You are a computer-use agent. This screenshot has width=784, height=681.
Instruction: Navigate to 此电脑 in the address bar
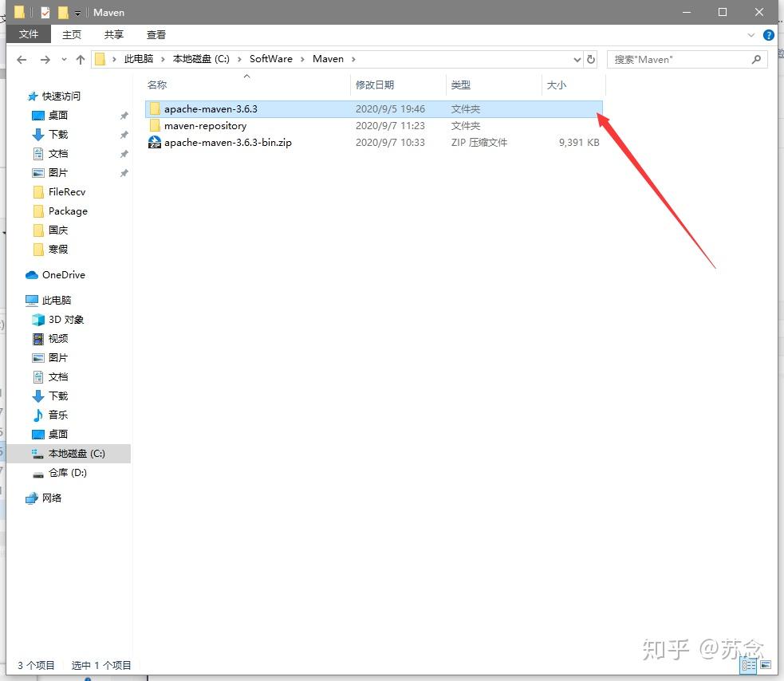(x=139, y=59)
